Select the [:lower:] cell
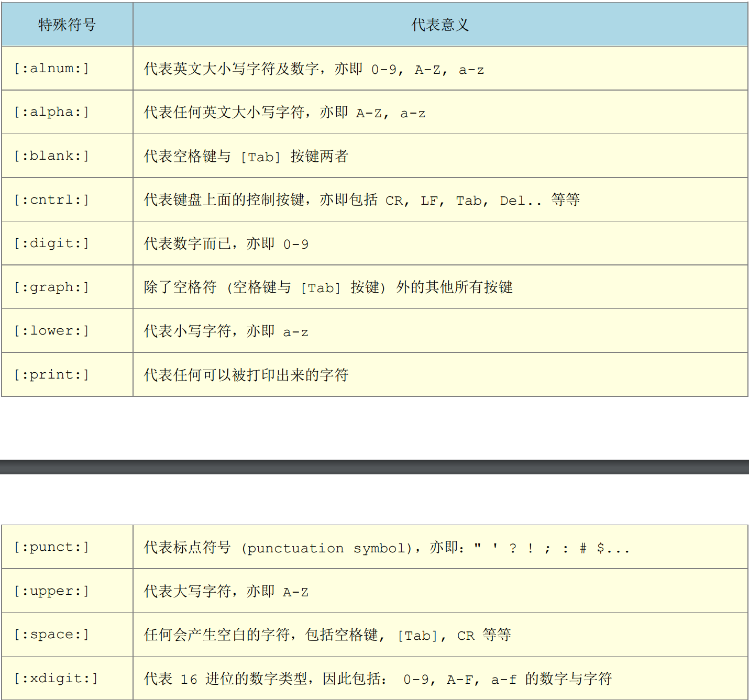Viewport: 749px width, 700px height. [67, 330]
